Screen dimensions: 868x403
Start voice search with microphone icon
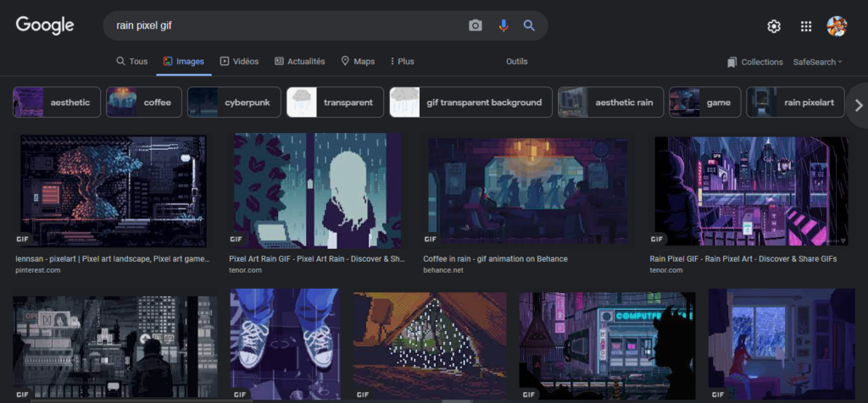coord(504,25)
